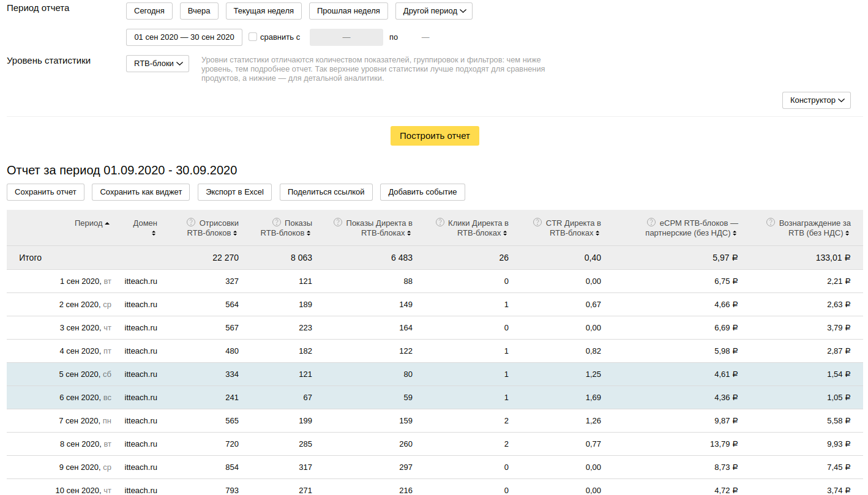The height and width of the screenshot is (495, 868).
Task: Click Экспорт в Excel button
Action: coord(234,192)
